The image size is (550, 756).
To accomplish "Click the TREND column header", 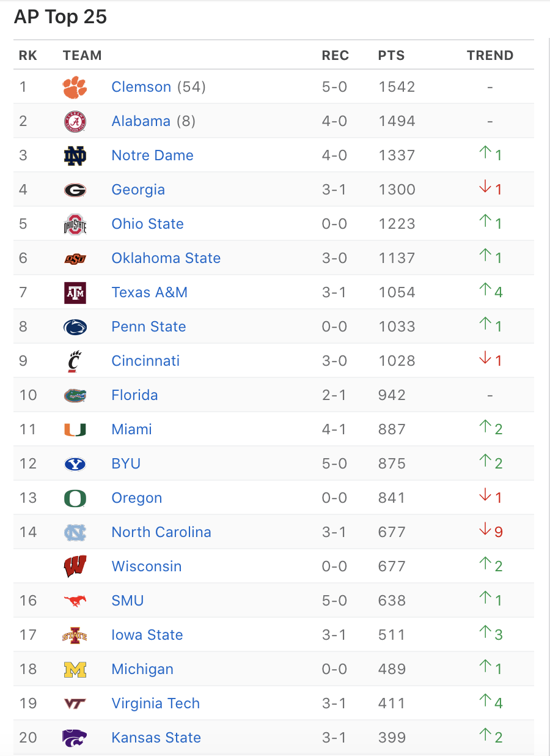I will tap(490, 56).
